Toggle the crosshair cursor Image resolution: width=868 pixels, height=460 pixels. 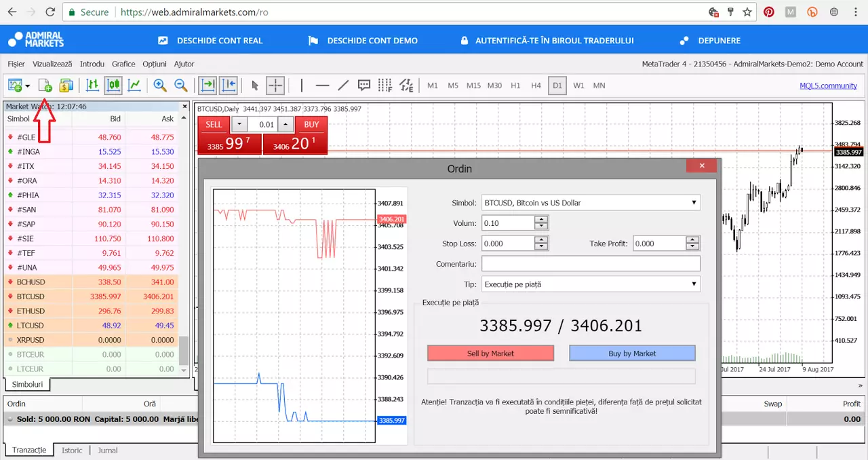[275, 85]
